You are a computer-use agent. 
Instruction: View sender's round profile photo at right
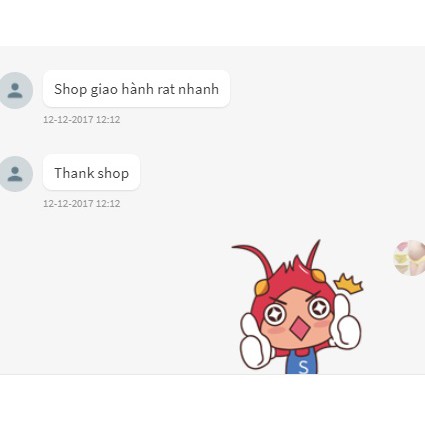409,258
